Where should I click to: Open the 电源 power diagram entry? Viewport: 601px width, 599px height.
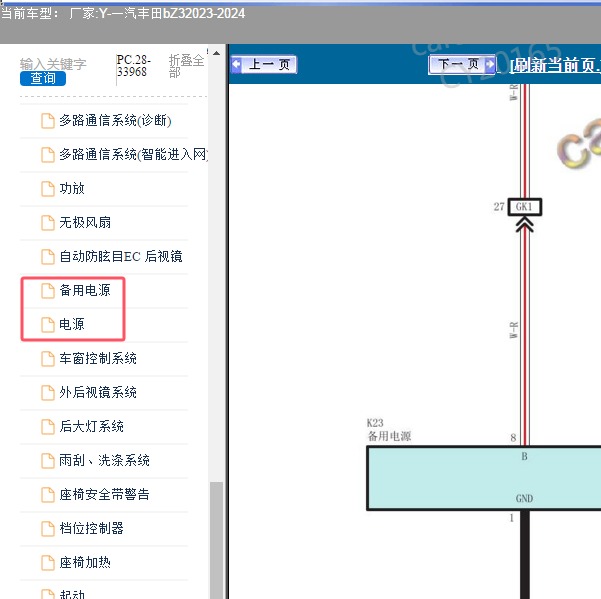[x=72, y=324]
